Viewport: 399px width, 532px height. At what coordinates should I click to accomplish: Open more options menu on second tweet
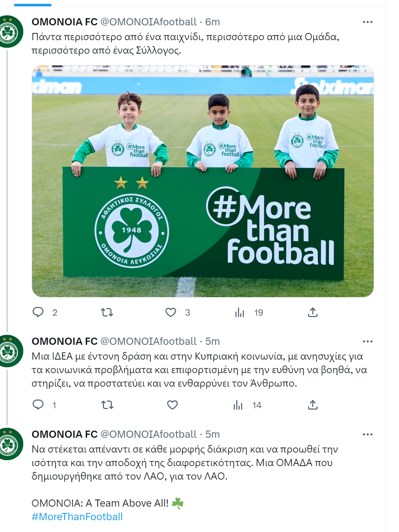pos(368,341)
